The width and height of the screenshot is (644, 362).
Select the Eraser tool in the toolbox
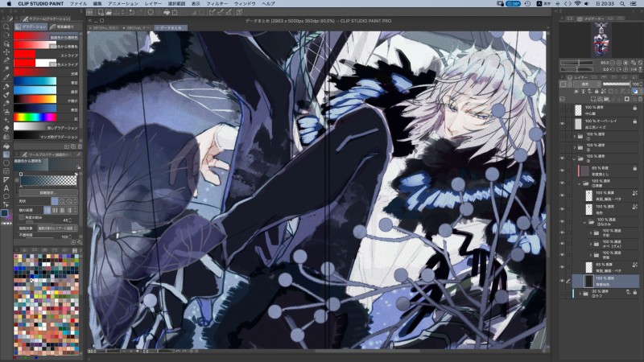[6, 129]
